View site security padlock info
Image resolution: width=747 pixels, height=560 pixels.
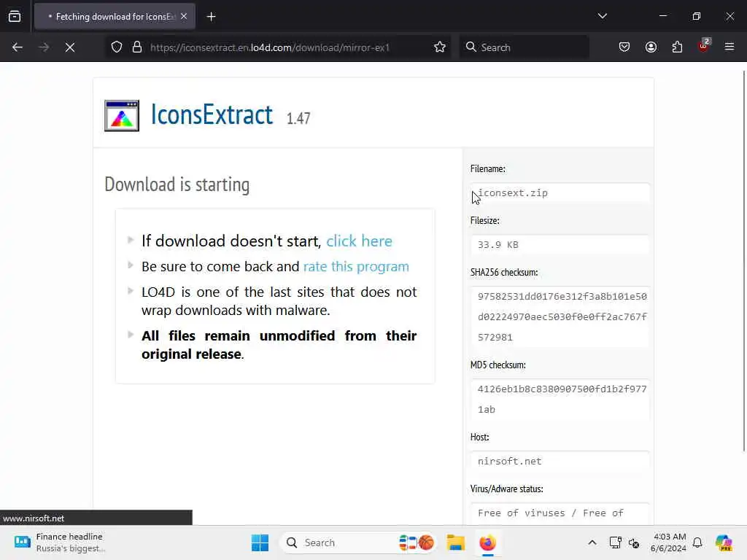[137, 47]
